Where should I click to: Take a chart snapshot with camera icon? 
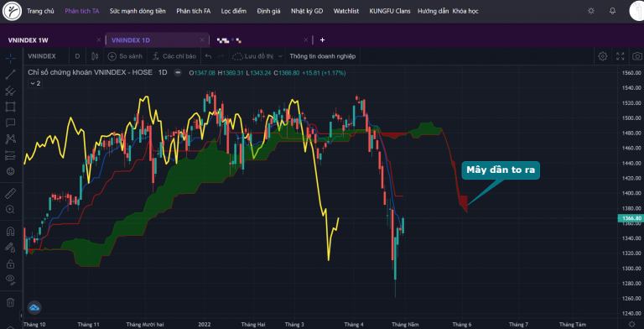637,56
